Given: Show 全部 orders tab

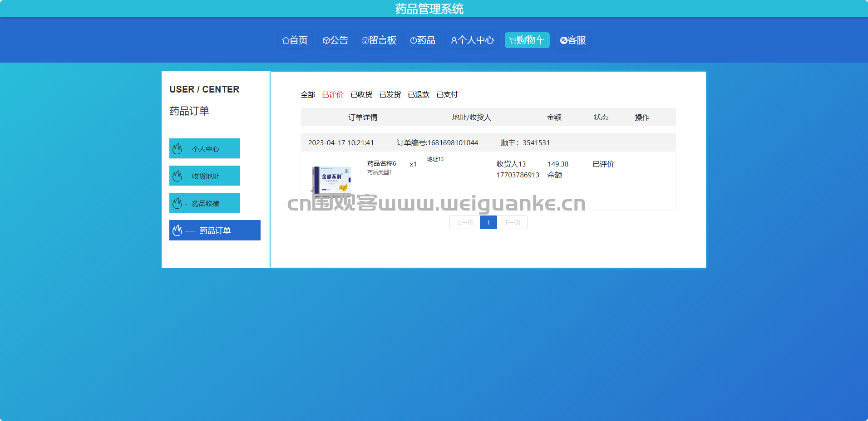Looking at the screenshot, I should (308, 94).
